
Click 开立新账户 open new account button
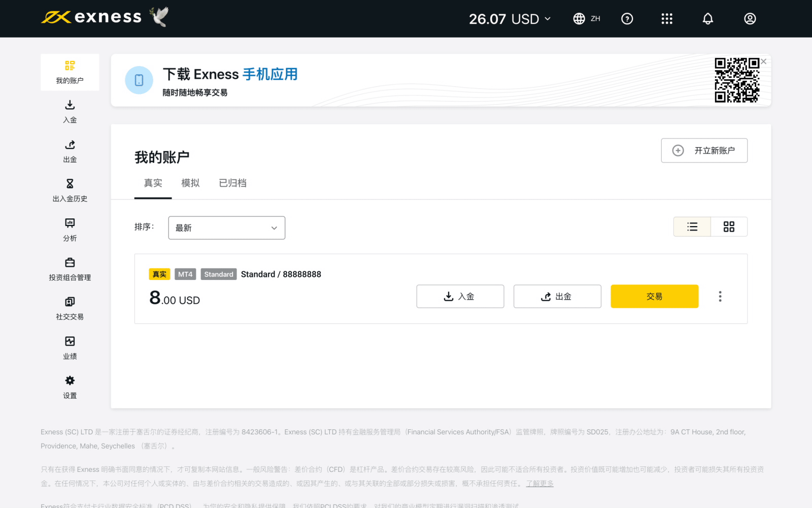(704, 150)
